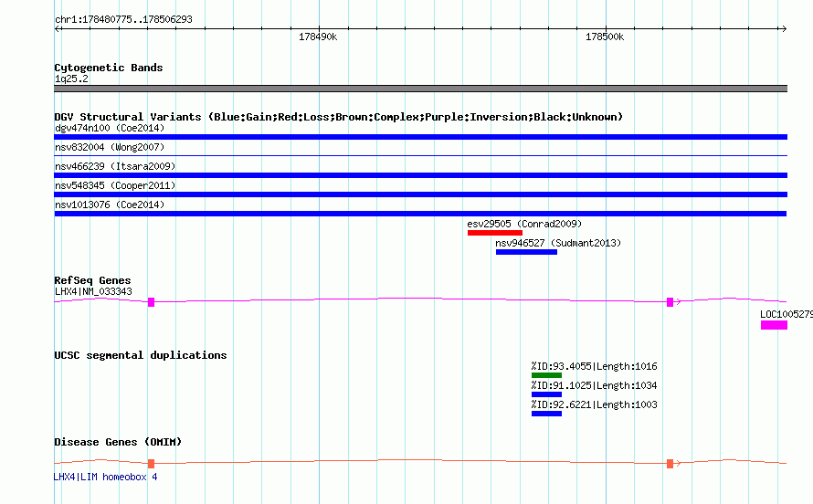The height and width of the screenshot is (504, 813).
Task: Open the nsv548345 (Cooper2011) variant bar
Action: pyautogui.click(x=420, y=194)
